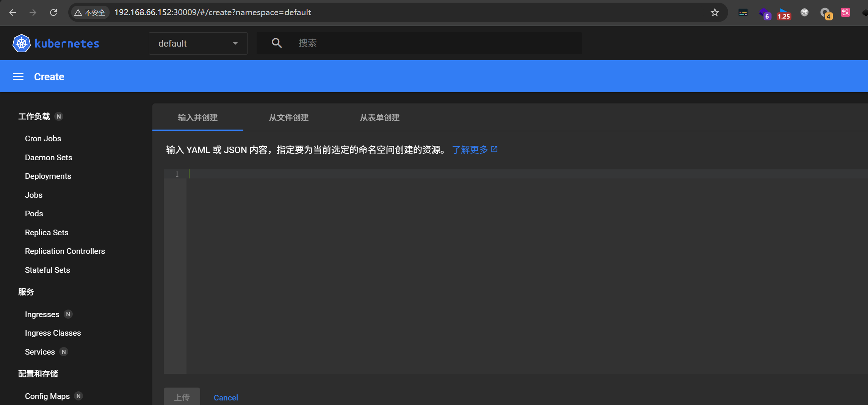Select the 输入并创建 tab
The height and width of the screenshot is (405, 868).
coord(197,117)
